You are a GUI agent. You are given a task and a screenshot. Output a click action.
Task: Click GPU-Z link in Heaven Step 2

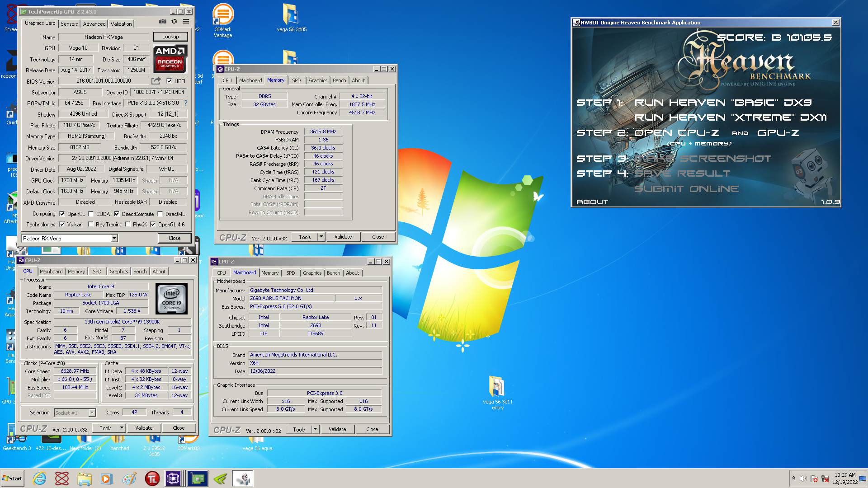[x=778, y=133]
